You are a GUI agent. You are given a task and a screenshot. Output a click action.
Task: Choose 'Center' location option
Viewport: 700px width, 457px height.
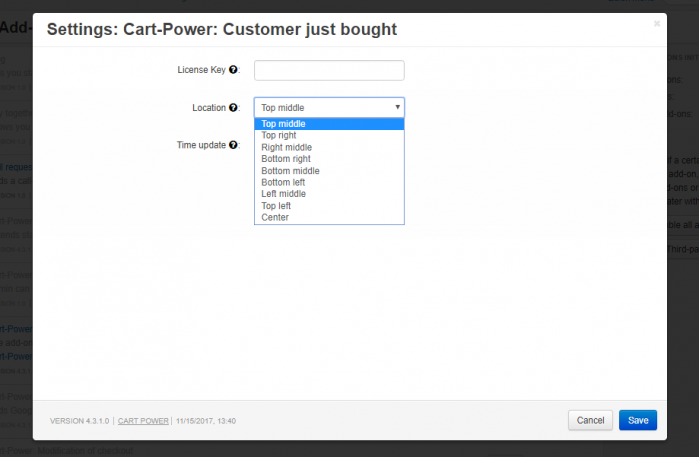point(329,217)
